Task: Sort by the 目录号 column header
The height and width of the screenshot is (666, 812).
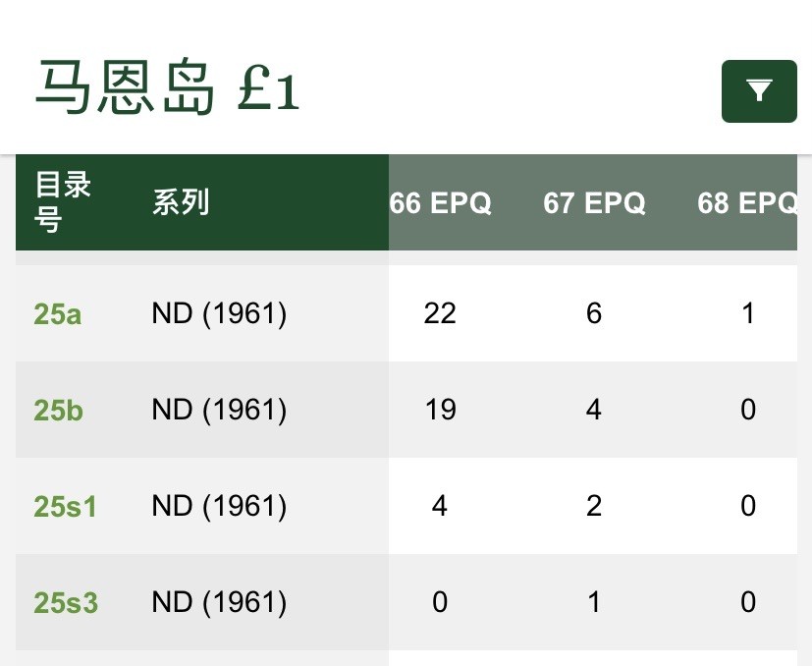Action: [63, 201]
